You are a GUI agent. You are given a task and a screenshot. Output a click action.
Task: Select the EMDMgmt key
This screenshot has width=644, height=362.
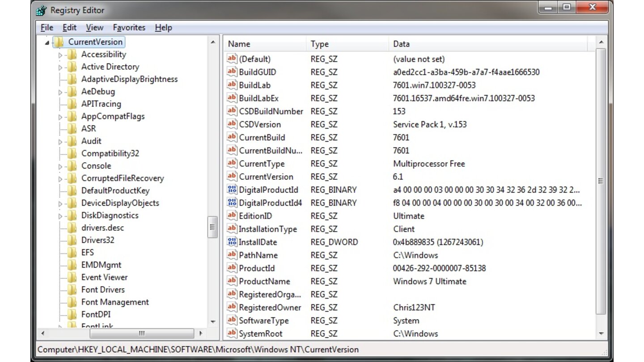click(x=101, y=265)
